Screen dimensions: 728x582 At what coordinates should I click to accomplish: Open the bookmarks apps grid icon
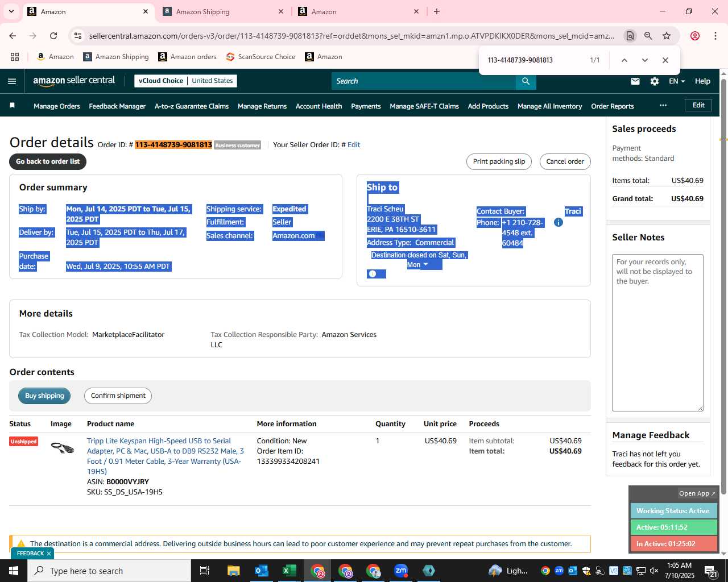15,57
